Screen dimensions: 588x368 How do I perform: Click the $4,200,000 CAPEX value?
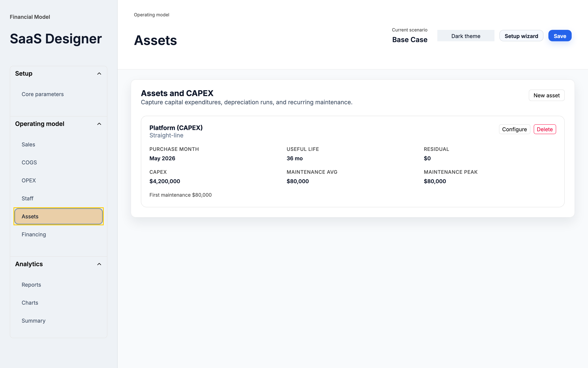tap(165, 181)
